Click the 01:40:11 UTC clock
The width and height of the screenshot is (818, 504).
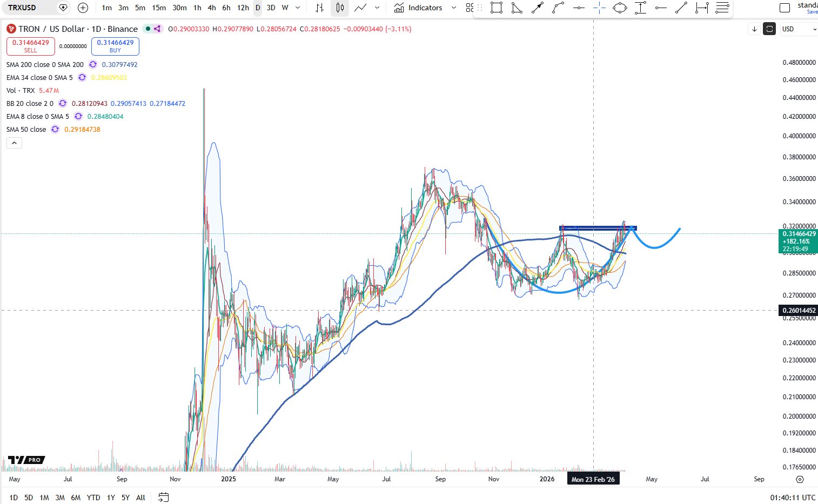(x=793, y=498)
